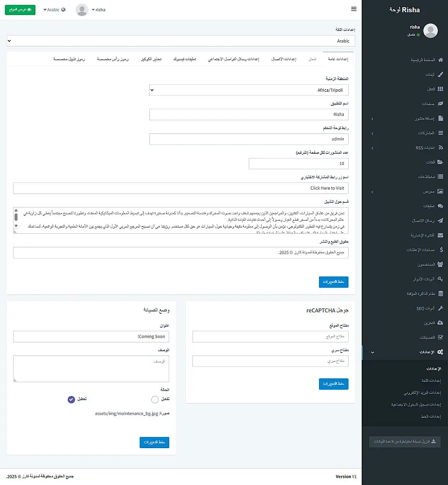Click the database backup download button
This screenshot has height=485, width=448.
(x=404, y=441)
